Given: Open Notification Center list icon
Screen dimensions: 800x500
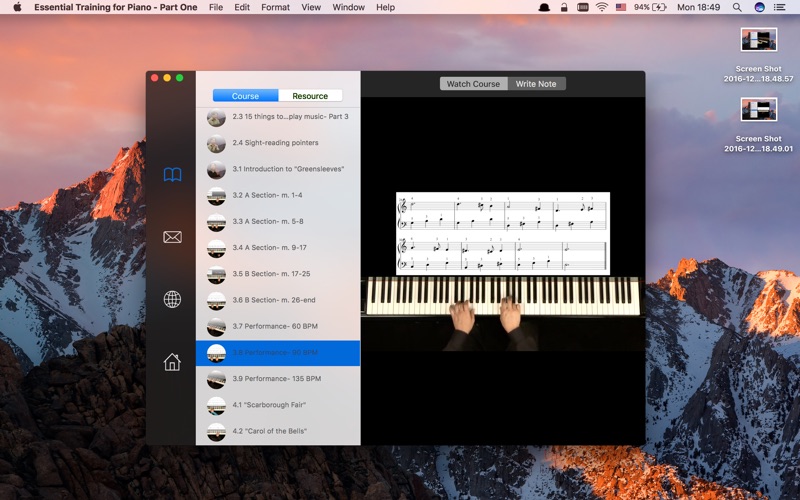Looking at the screenshot, I should point(779,7).
